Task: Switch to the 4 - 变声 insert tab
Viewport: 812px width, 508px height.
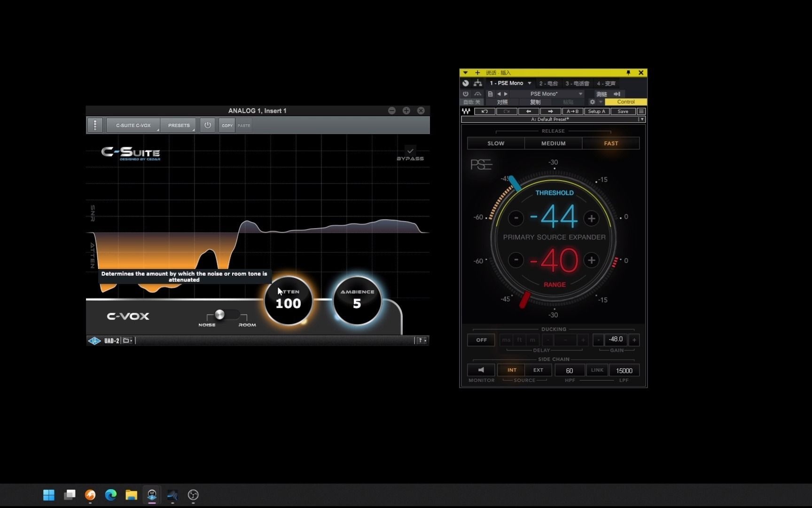Action: coord(606,83)
